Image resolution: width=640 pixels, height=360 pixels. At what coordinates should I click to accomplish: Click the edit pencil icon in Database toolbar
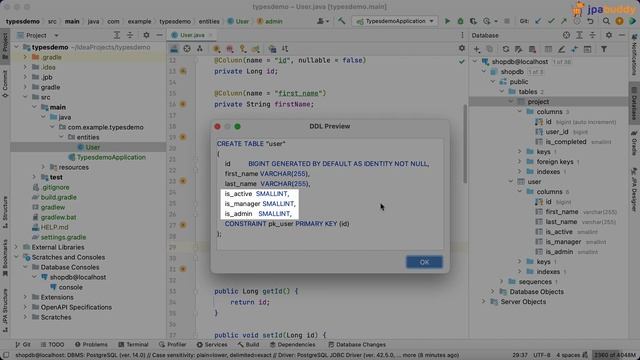[x=562, y=49]
